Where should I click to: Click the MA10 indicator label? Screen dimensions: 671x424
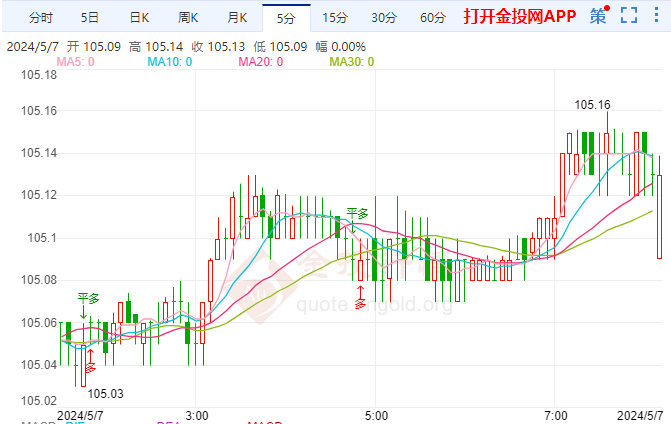click(x=169, y=62)
